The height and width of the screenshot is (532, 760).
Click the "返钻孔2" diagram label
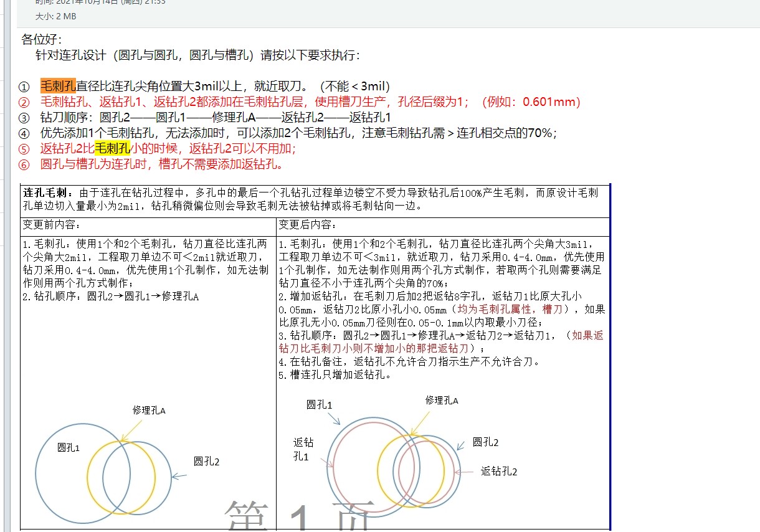(x=499, y=472)
